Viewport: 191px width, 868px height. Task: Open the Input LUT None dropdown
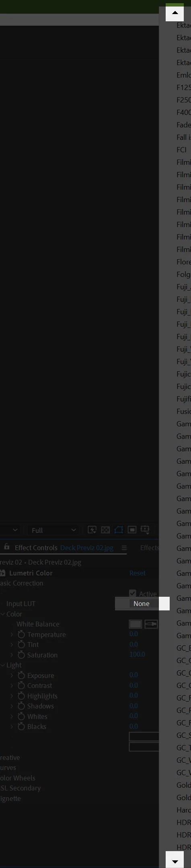coord(142,604)
